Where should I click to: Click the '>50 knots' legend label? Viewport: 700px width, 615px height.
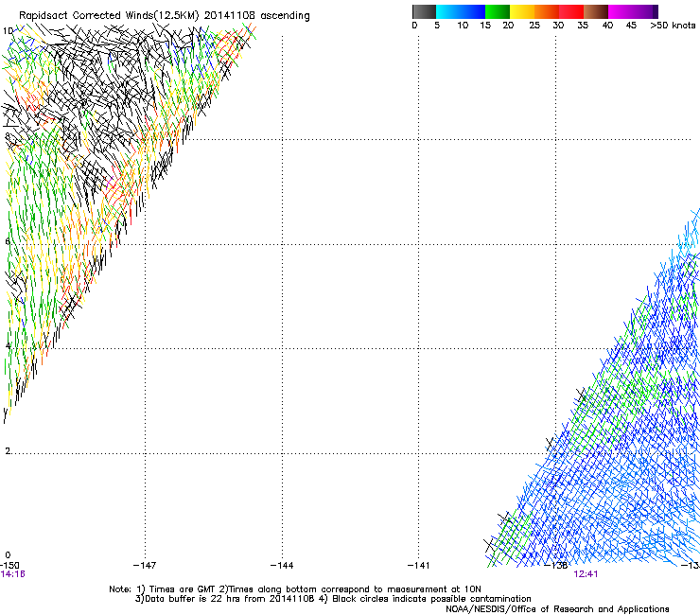[x=673, y=26]
